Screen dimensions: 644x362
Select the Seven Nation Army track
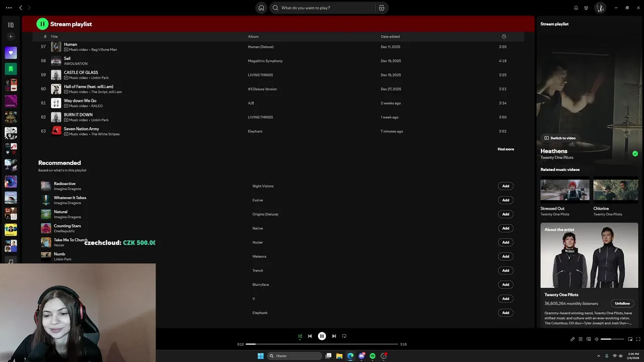(x=278, y=131)
